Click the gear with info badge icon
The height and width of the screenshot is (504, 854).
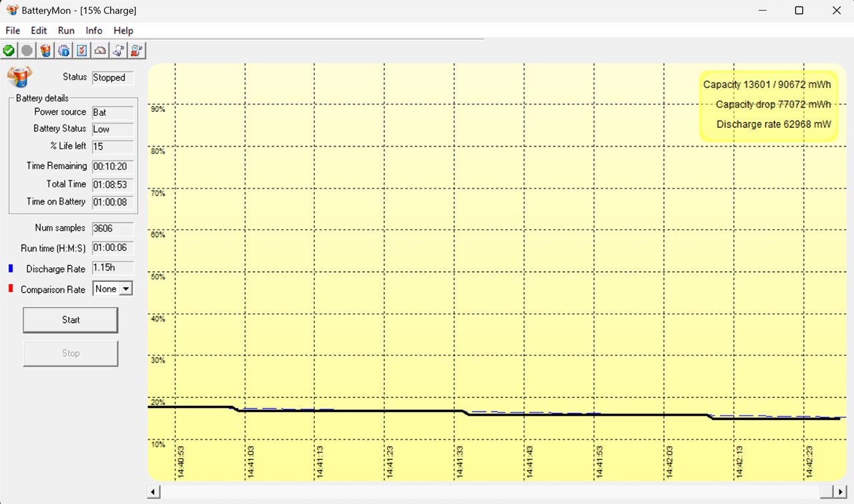tap(64, 51)
